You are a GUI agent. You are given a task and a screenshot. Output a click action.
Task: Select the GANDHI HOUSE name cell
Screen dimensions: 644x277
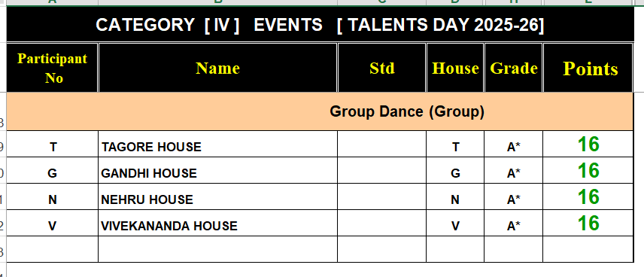coord(217,170)
